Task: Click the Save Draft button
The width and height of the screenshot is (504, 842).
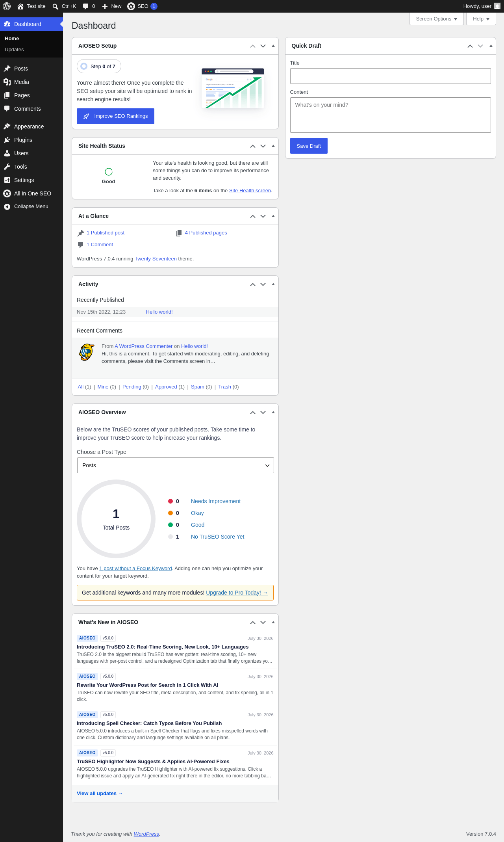Action: pos(309,146)
